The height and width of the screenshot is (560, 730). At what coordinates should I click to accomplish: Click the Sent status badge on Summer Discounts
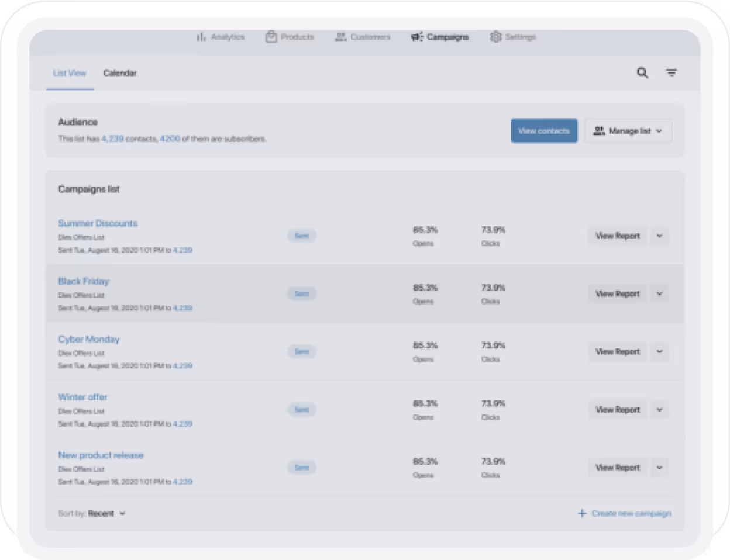pyautogui.click(x=301, y=235)
